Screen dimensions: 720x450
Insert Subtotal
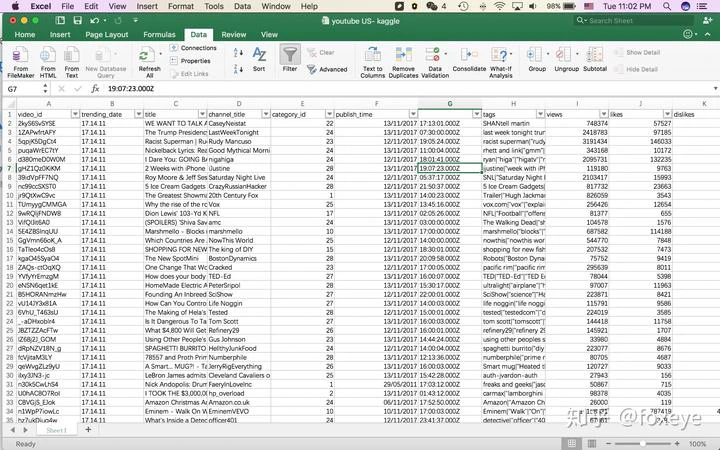coord(595,59)
